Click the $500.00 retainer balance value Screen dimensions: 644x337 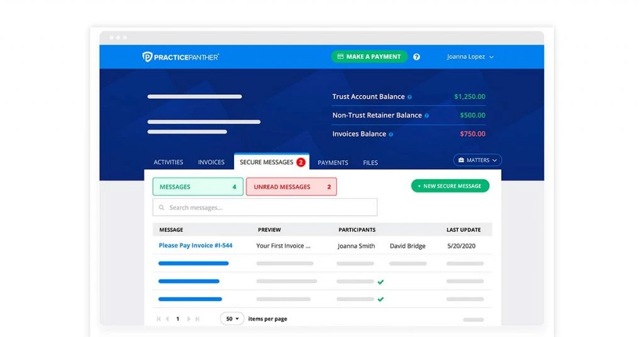pyautogui.click(x=473, y=115)
